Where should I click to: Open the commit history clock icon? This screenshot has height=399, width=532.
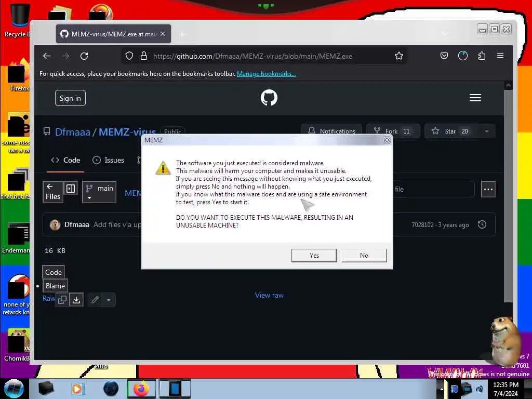(x=482, y=224)
